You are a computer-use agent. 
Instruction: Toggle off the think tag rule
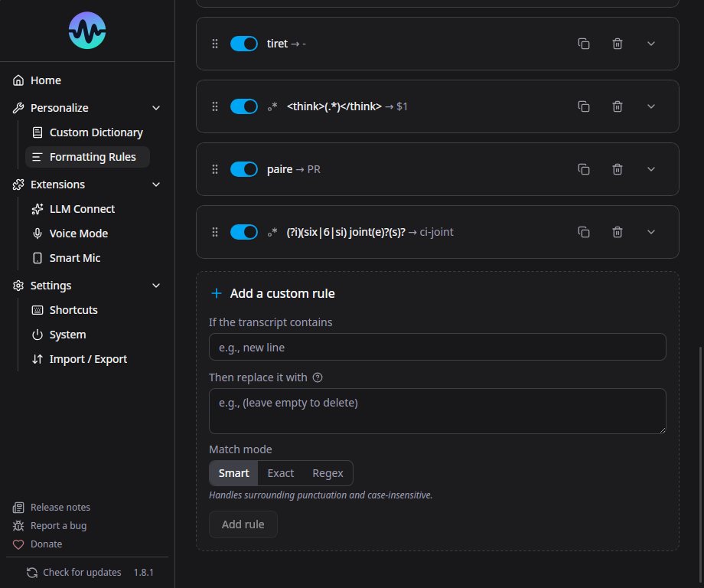[x=244, y=106]
